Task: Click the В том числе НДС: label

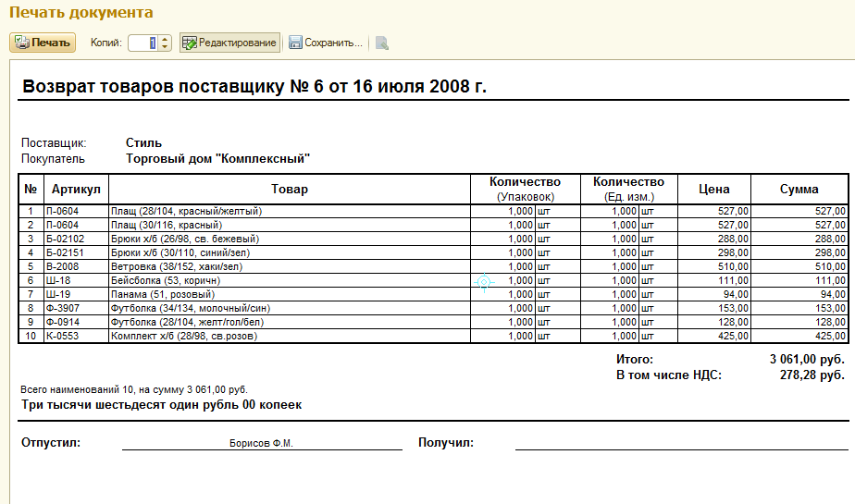Action: pyautogui.click(x=668, y=375)
